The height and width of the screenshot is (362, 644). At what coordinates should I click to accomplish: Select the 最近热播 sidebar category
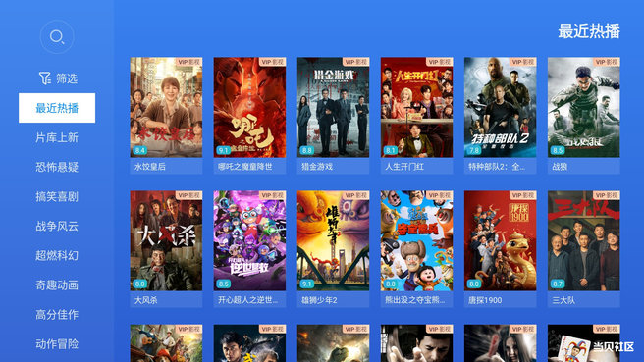[x=57, y=108]
